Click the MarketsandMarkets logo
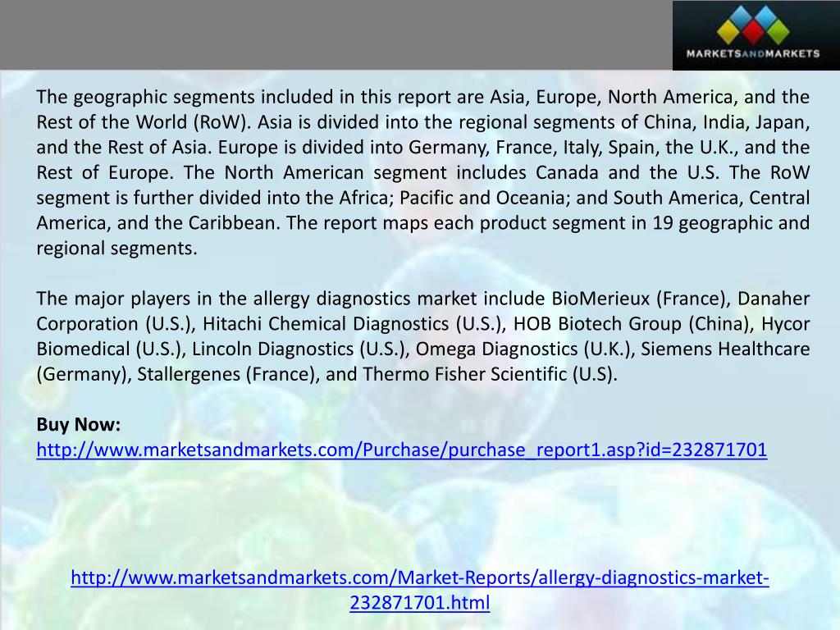840x630 pixels. 756,35
